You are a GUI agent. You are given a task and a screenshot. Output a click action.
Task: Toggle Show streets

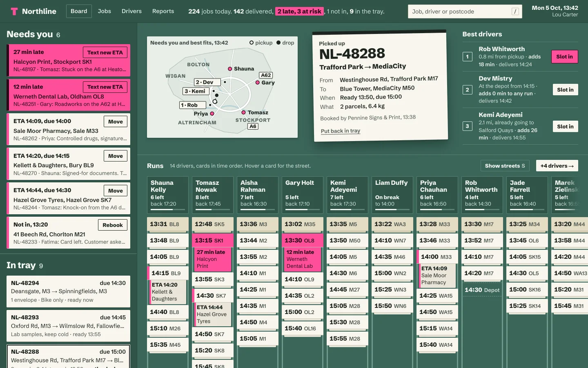pyautogui.click(x=505, y=166)
